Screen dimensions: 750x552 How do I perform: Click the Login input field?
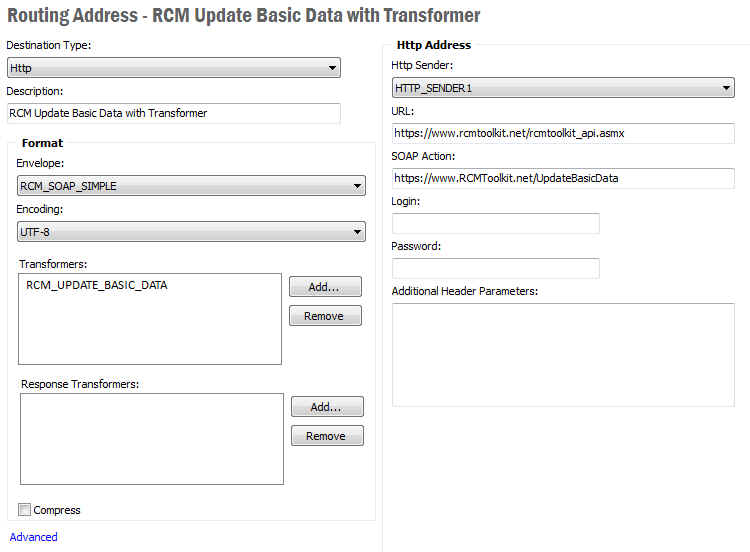pos(495,223)
